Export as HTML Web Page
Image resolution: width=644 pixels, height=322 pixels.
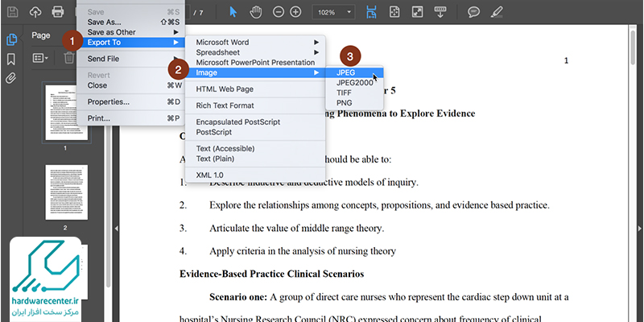[255, 89]
